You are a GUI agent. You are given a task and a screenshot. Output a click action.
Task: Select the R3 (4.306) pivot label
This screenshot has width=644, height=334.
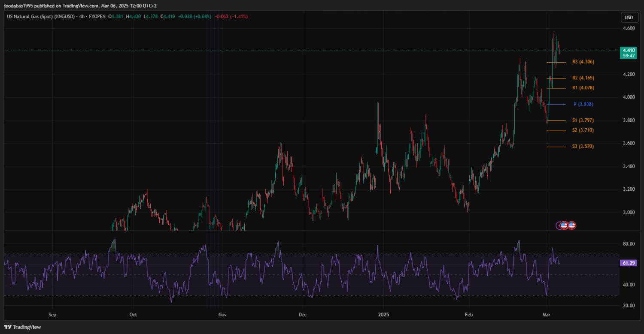tap(583, 62)
